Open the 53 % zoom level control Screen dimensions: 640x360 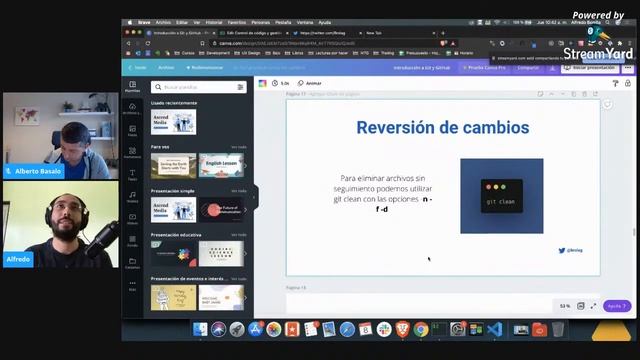(565, 306)
